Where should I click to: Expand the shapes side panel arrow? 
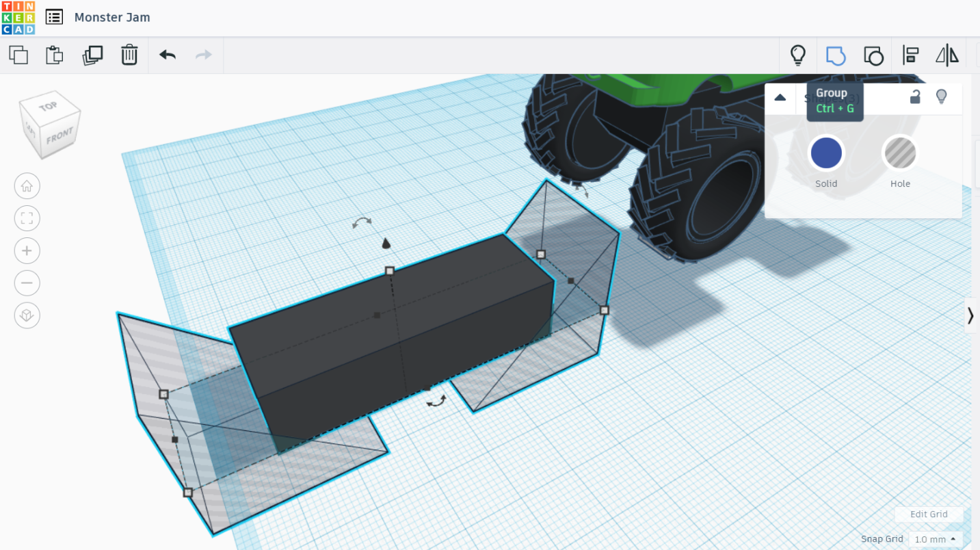[971, 315]
